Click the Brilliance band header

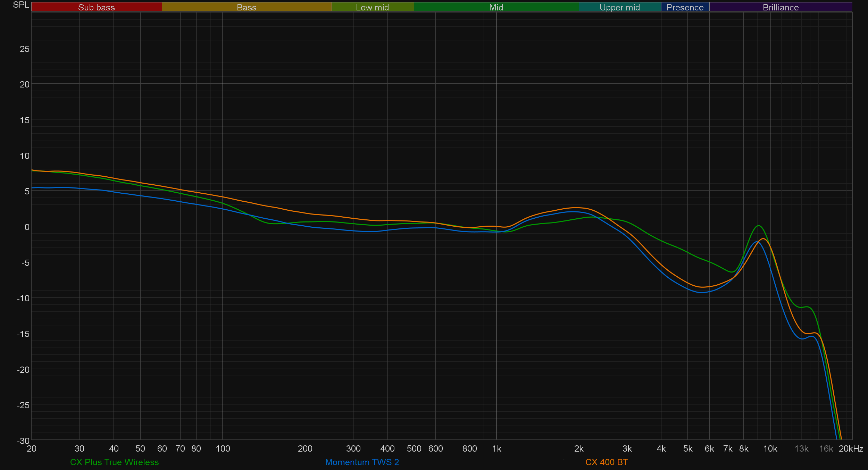(781, 7)
